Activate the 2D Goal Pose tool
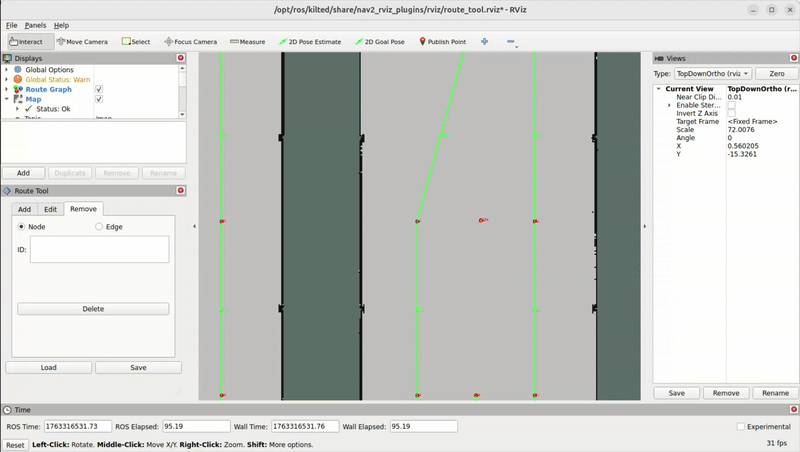Image resolution: width=800 pixels, height=452 pixels. [x=378, y=42]
